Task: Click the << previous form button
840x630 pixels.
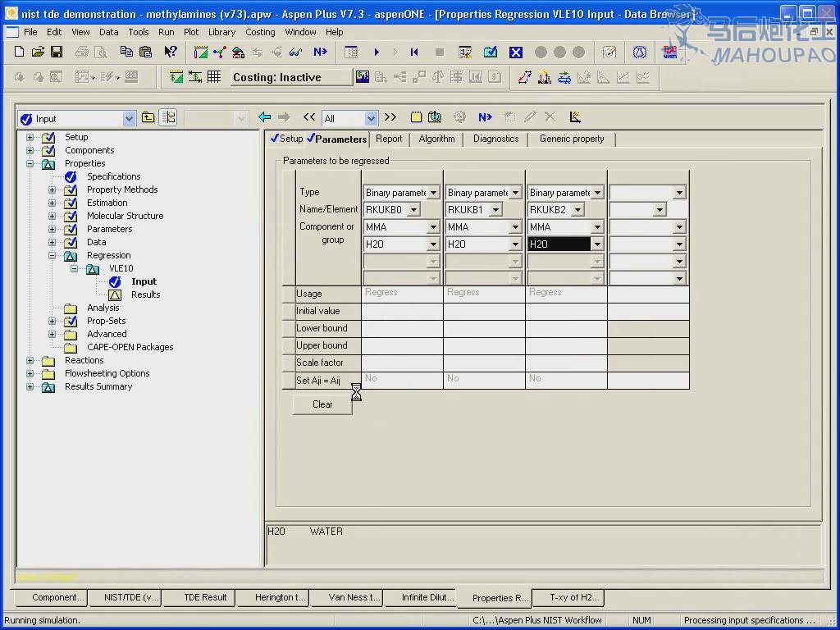Action: coord(309,116)
